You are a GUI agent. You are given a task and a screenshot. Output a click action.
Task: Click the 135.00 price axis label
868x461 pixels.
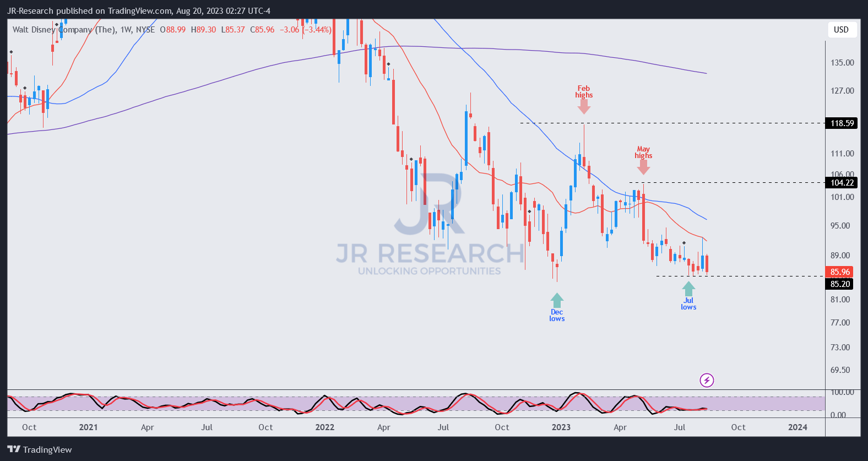[842, 63]
